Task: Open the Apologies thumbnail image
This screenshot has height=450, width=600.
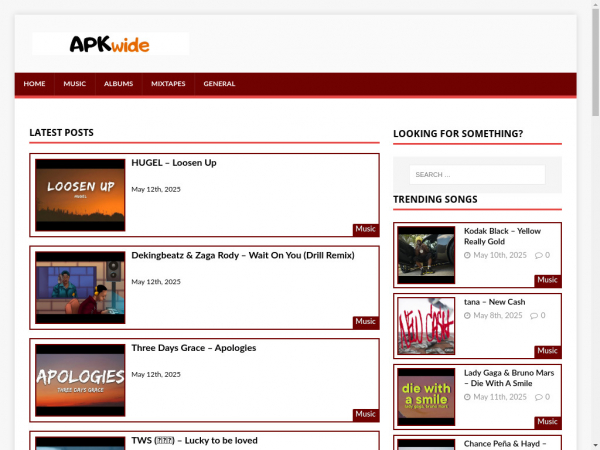Action: tap(80, 380)
